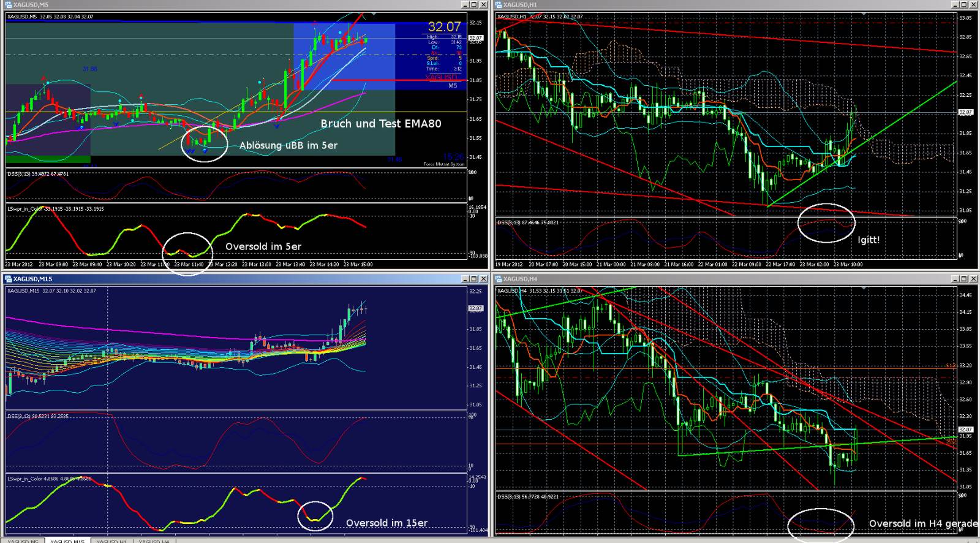Minimize the XAGUSD,H4 chart window

(955, 278)
